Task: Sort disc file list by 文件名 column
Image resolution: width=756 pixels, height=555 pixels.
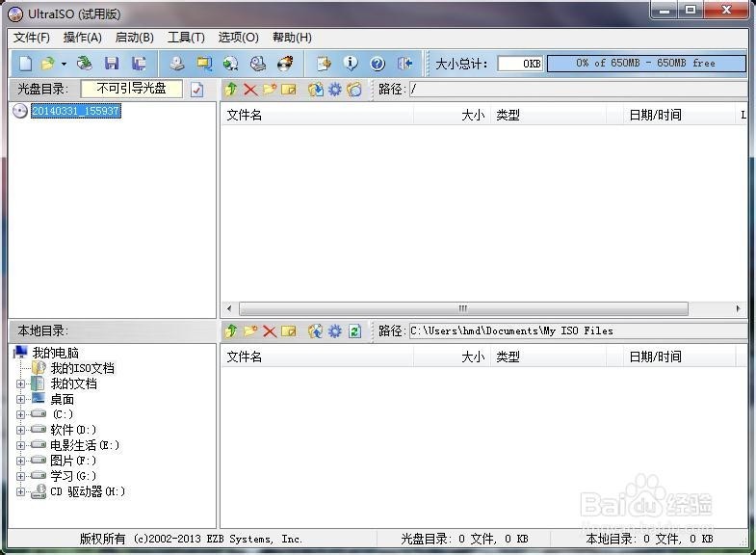Action: click(x=317, y=116)
